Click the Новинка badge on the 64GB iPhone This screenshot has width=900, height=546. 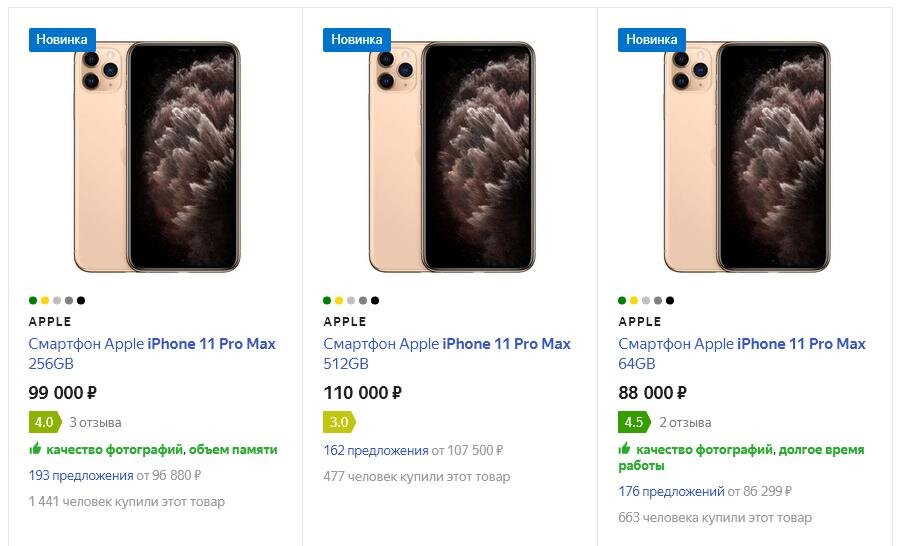pyautogui.click(x=651, y=40)
